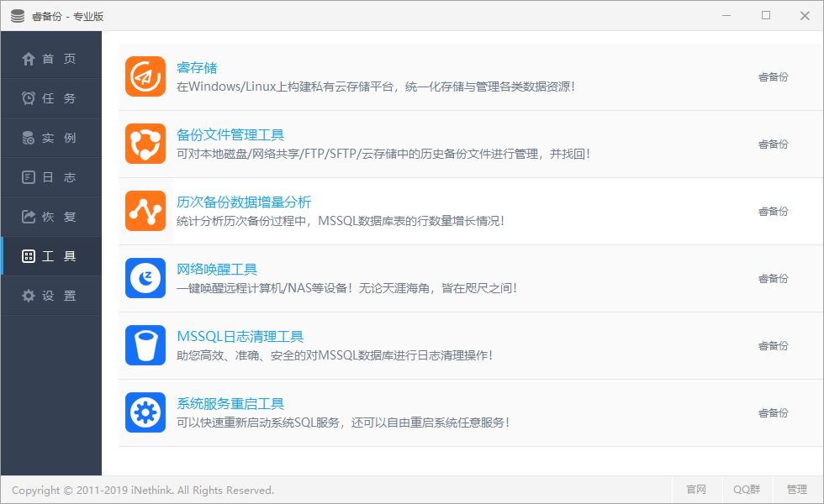The height and width of the screenshot is (504, 824).
Task: Click 睿备份 label in the 系统服务重启工具 row
Action: (x=773, y=413)
